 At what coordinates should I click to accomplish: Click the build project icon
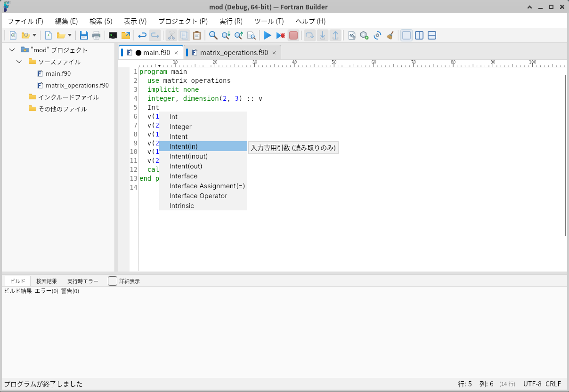(x=364, y=35)
